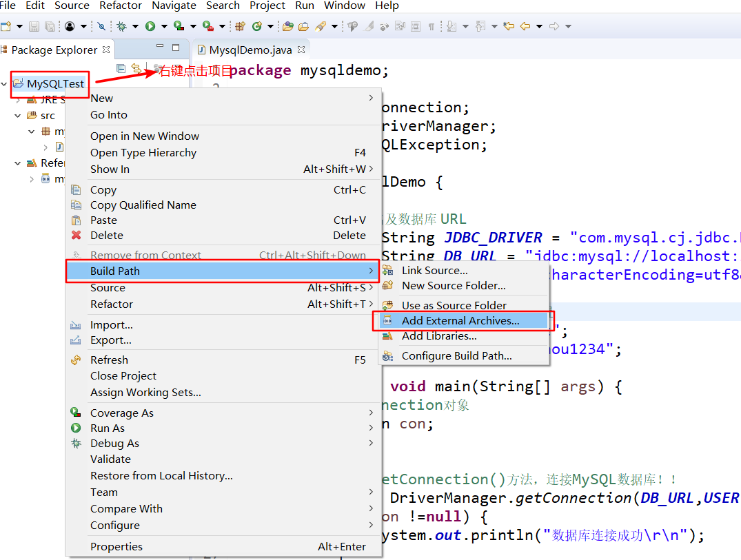Close the MysqlDemo.java editor tab

301,50
